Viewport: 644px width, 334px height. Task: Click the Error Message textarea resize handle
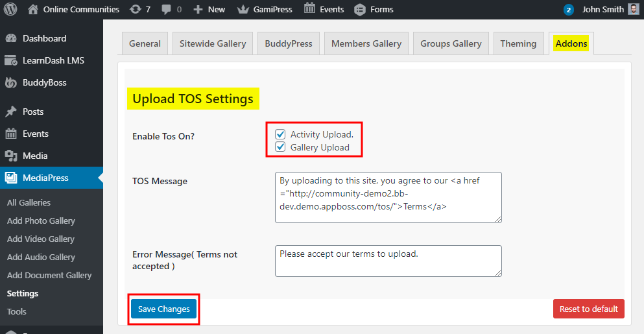[x=498, y=273]
